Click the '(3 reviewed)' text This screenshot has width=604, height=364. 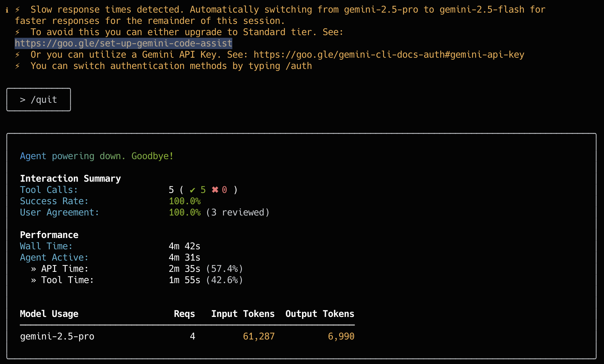pos(238,212)
